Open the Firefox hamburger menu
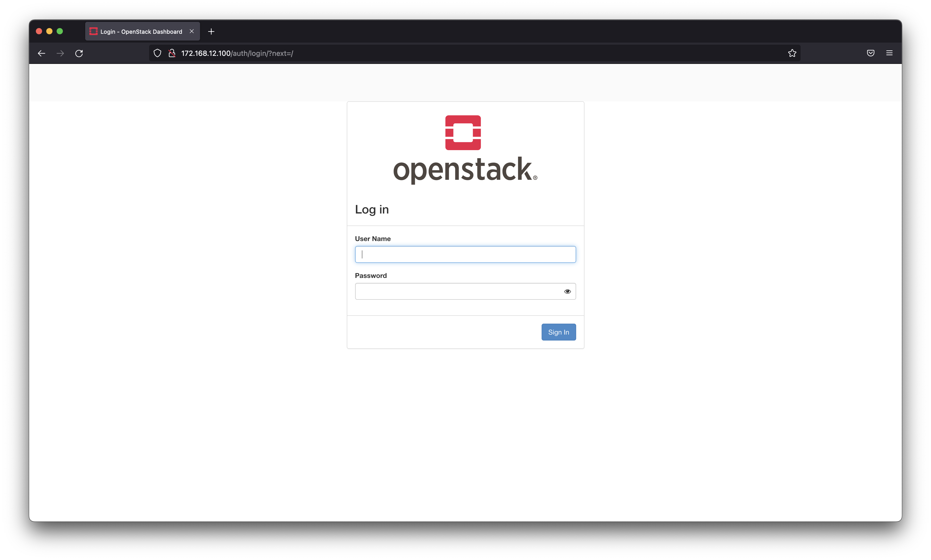The width and height of the screenshot is (931, 560). (889, 53)
